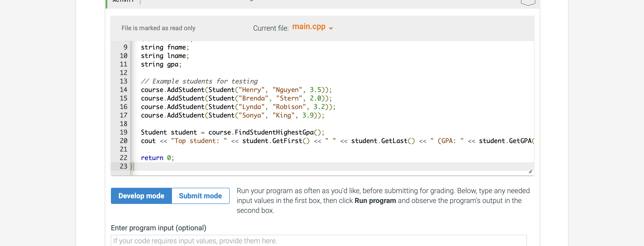Image resolution: width=644 pixels, height=246 pixels.
Task: Click the comment line Example students for testing
Action: [x=199, y=81]
